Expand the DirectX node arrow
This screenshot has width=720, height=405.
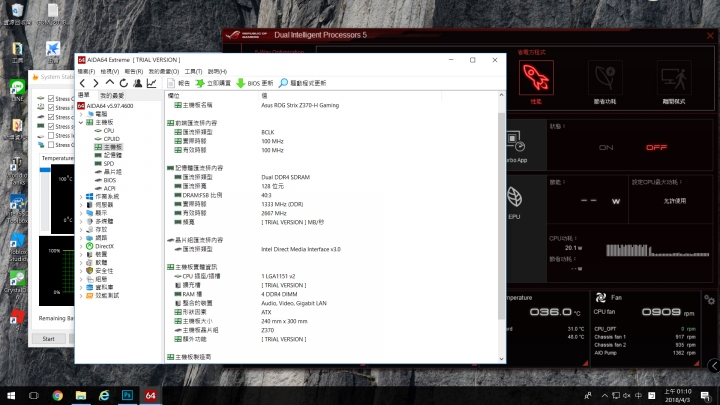click(x=81, y=246)
